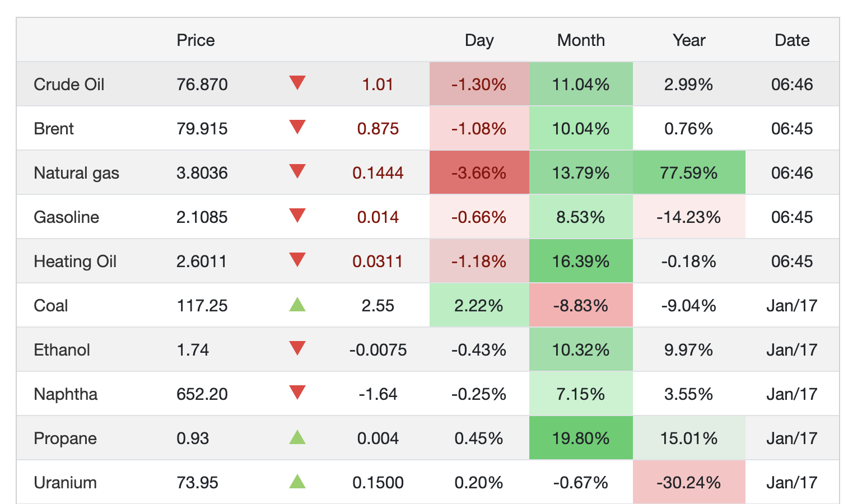
Task: Click the -0.67% month change for Uranium
Action: [x=581, y=483]
